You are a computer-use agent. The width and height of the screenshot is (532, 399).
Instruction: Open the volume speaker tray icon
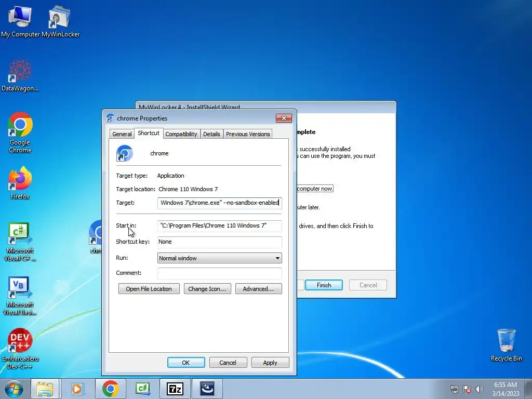480,389
